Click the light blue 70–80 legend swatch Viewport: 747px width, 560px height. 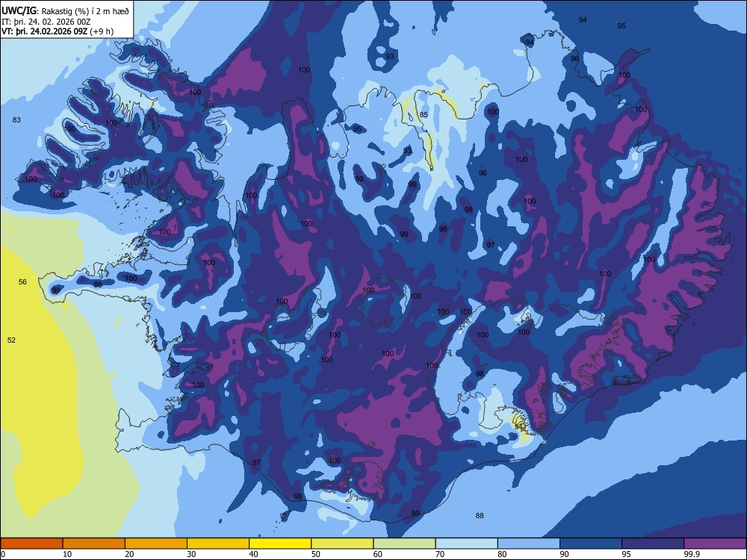point(466,544)
